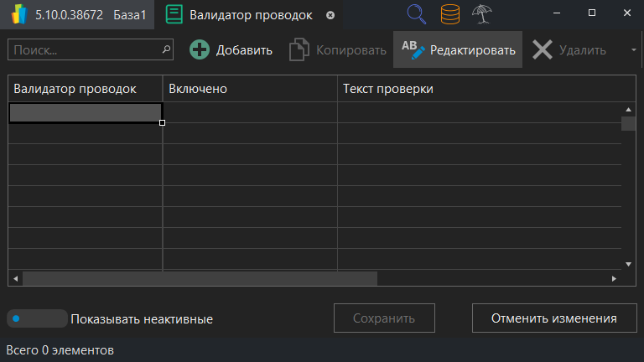Click the beach umbrella icon

(x=482, y=14)
